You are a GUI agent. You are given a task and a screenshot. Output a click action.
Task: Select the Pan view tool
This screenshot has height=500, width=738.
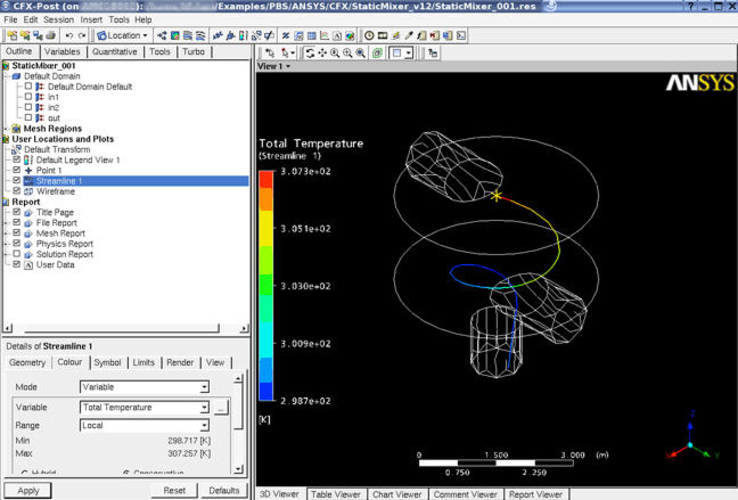(322, 53)
